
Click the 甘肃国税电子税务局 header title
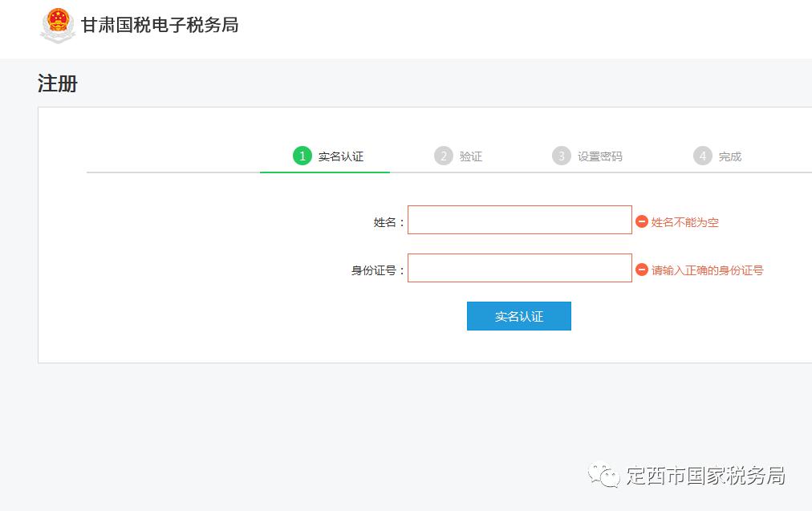159,25
